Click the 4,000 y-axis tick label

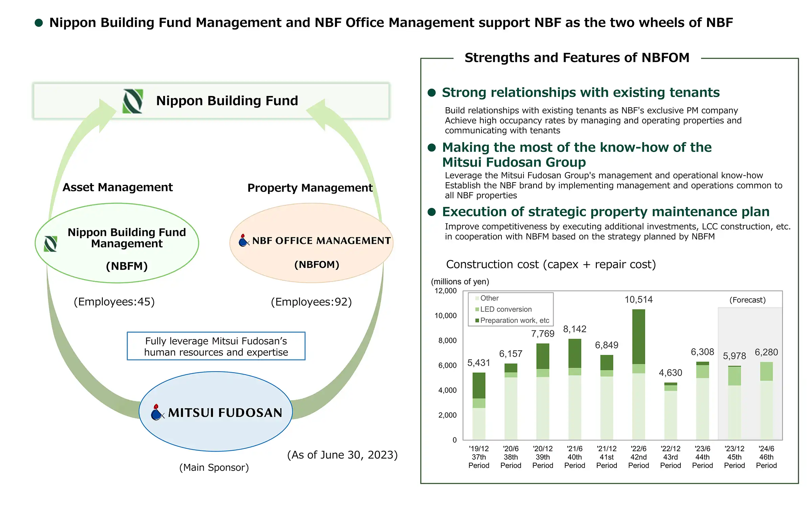pos(447,390)
